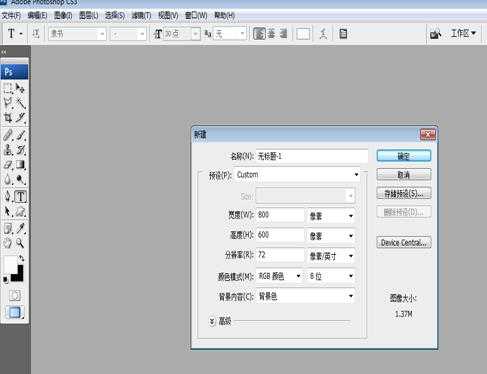This screenshot has width=487, height=374.
Task: Select the Dodge tool
Action: click(x=20, y=180)
